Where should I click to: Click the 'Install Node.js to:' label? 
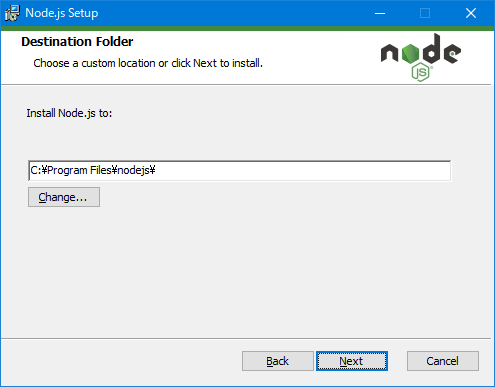(x=69, y=113)
